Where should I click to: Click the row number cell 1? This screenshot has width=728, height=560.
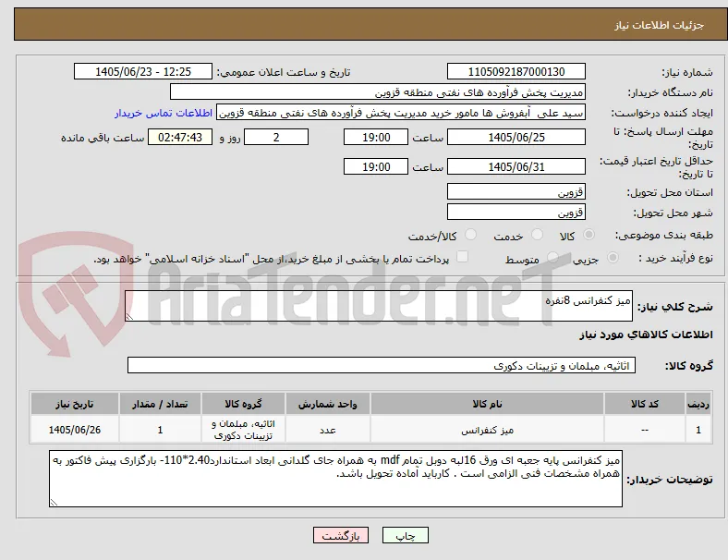click(698, 430)
